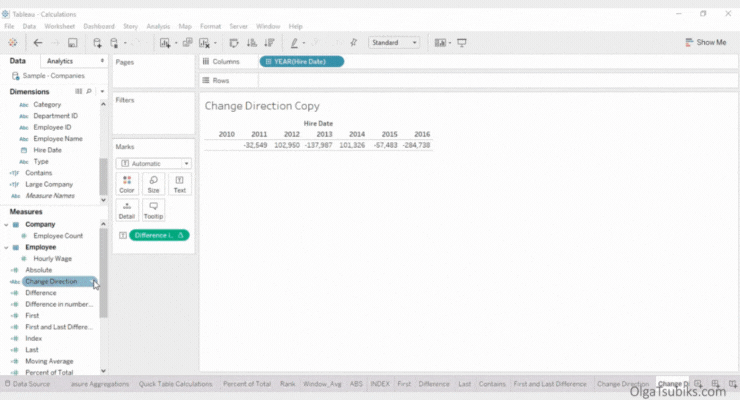The image size is (740, 400).
Task: Open the Rank sheet tab
Action: [287, 384]
